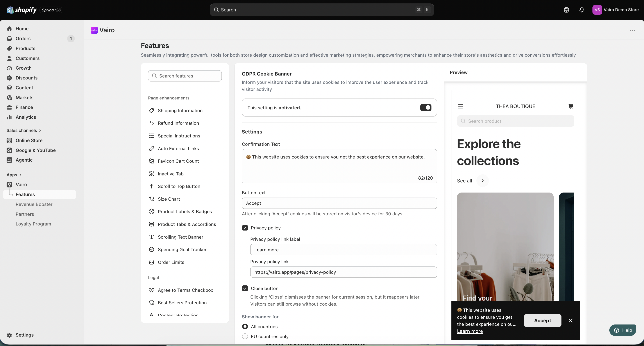Screen dimensions: 644x346
Task: Toggle the GDPR banner activated switch
Action: 426,108
